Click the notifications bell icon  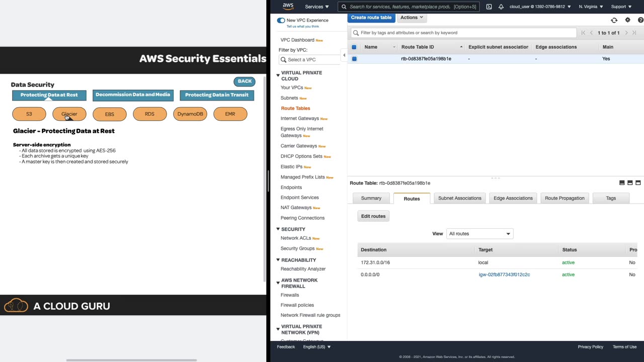(x=501, y=7)
